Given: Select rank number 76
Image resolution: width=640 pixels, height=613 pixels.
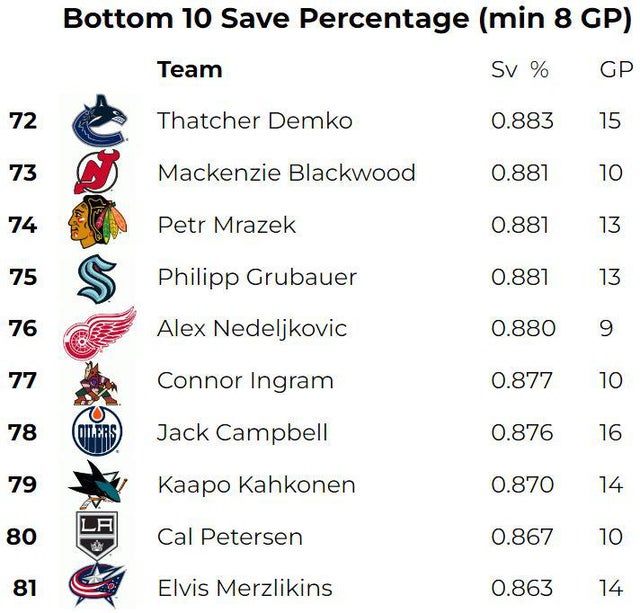Looking at the screenshot, I should pos(23,329).
